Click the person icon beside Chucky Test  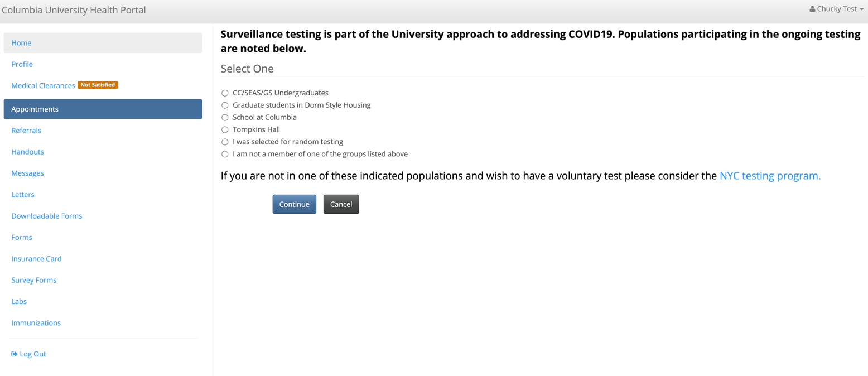[x=812, y=8]
